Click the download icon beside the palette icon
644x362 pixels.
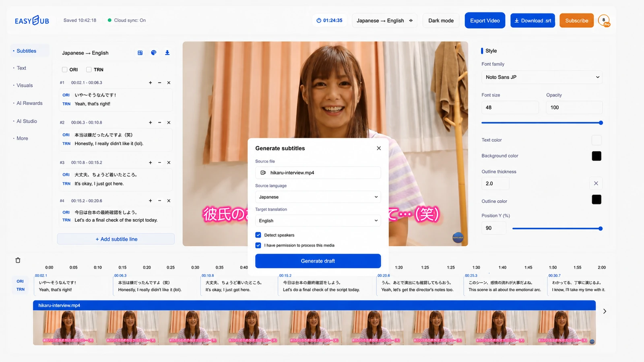tap(167, 53)
